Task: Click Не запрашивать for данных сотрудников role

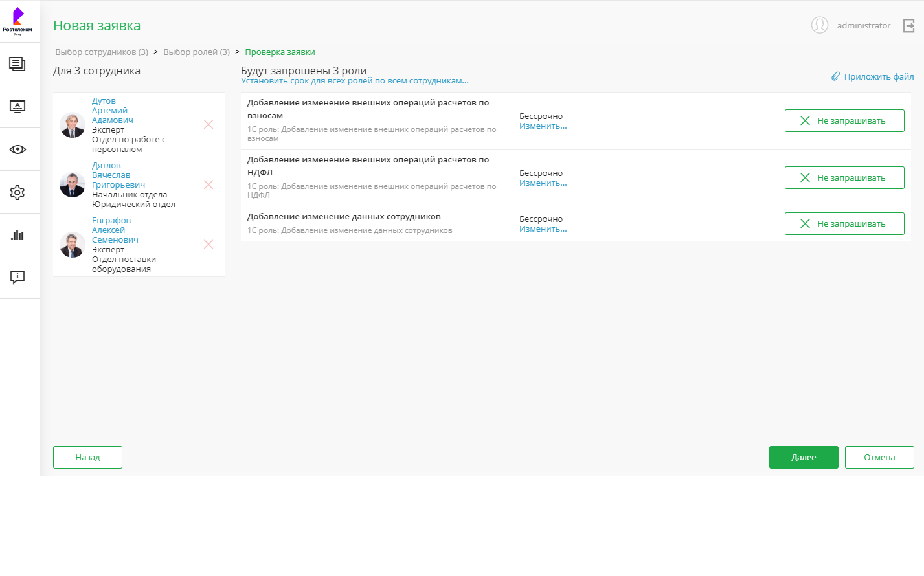Action: (844, 223)
